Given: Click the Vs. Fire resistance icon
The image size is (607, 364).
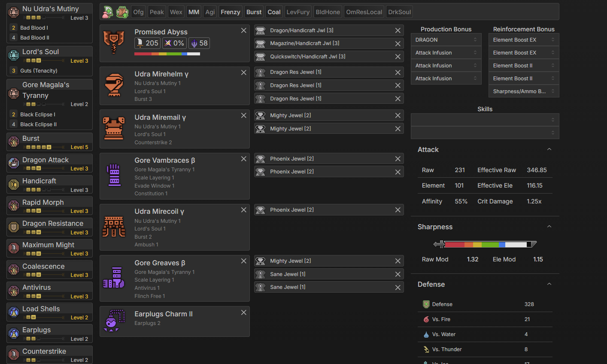Looking at the screenshot, I should [x=426, y=319].
